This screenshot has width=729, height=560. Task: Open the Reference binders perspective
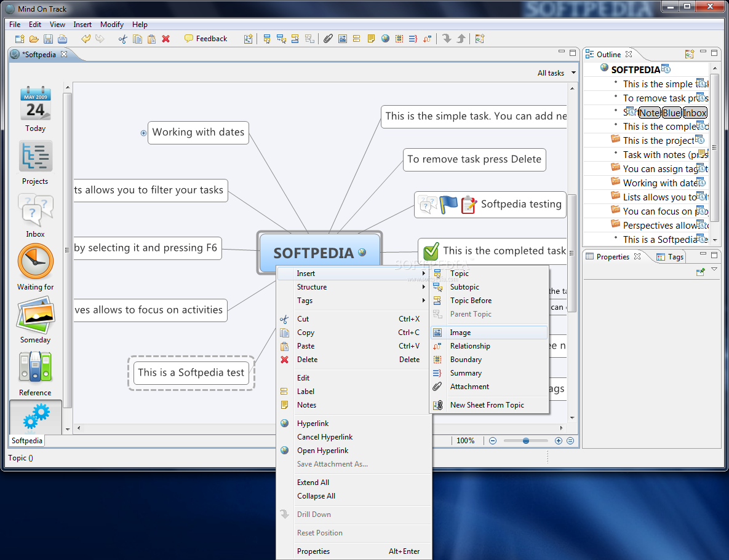[35, 374]
